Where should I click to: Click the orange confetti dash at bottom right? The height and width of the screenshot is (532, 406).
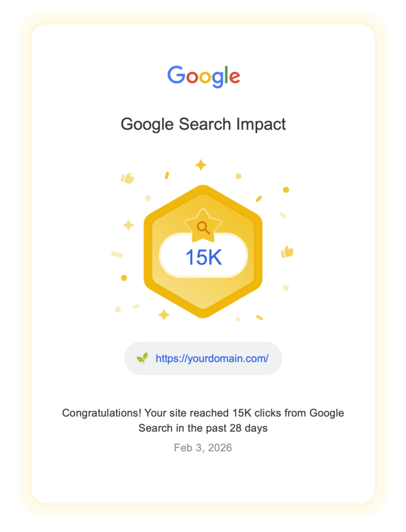click(x=259, y=317)
